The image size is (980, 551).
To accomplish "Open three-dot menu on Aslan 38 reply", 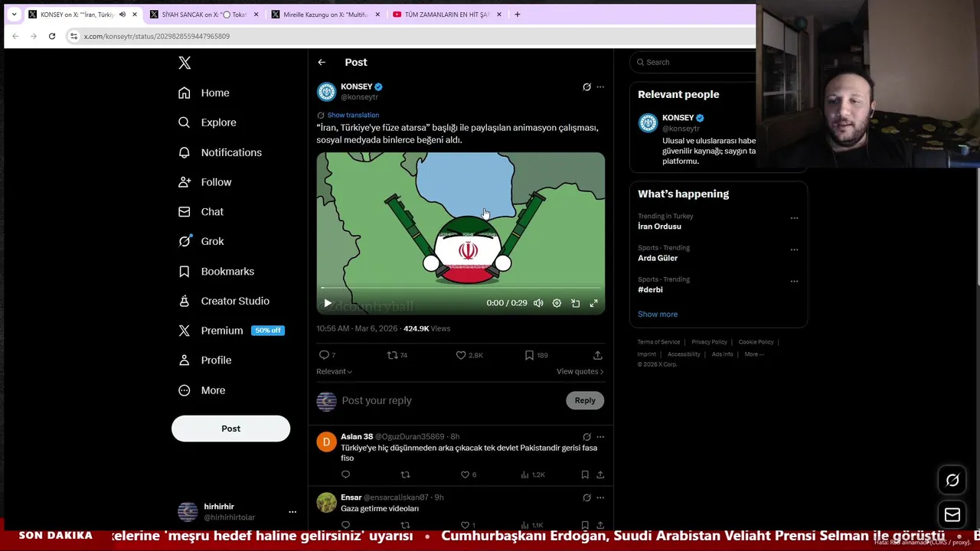I will 600,436.
